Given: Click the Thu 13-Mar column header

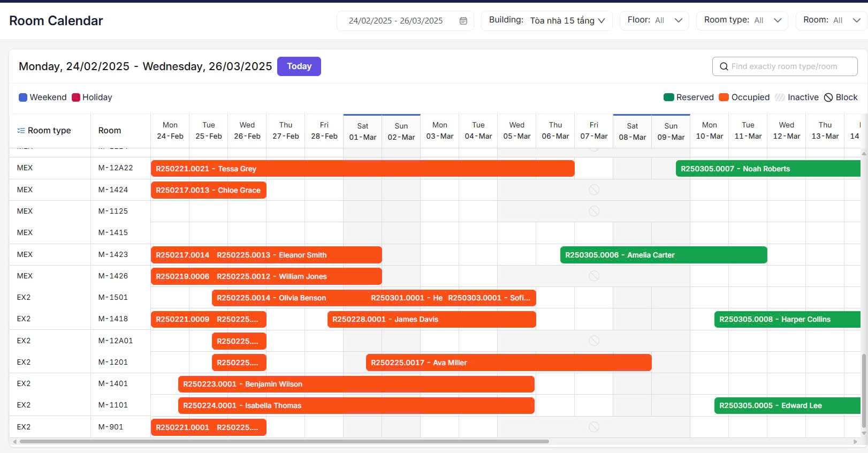Looking at the screenshot, I should pyautogui.click(x=825, y=131).
